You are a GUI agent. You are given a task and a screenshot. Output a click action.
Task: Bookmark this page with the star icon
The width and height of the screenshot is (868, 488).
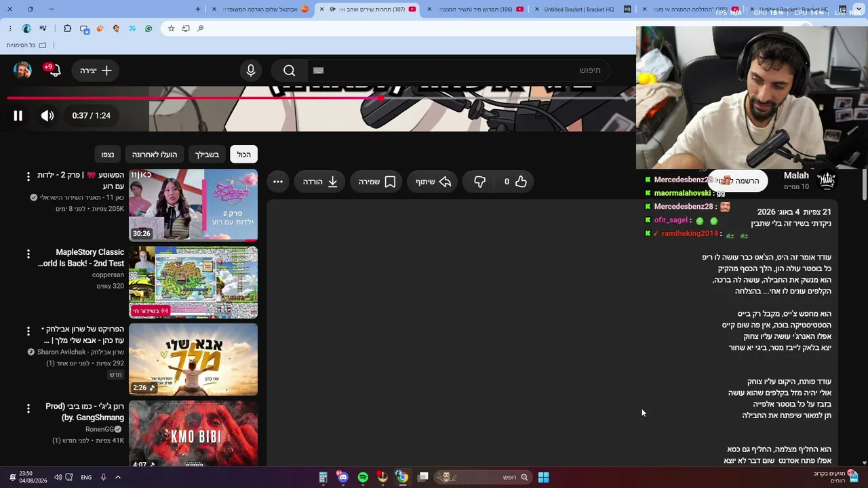(x=171, y=28)
